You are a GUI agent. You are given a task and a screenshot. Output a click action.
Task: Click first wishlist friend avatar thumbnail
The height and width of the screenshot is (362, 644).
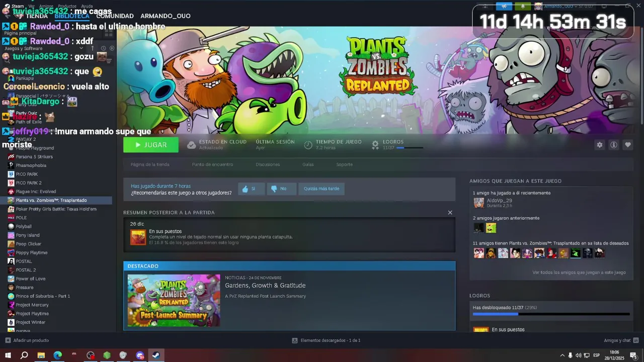click(479, 253)
